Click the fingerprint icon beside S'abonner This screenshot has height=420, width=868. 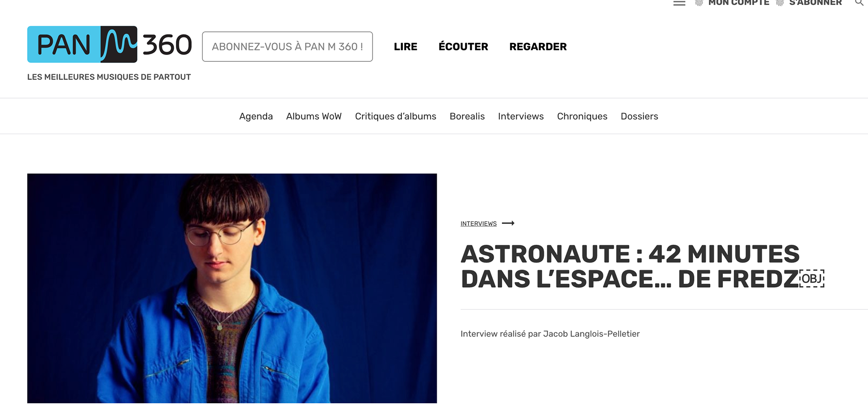(x=780, y=3)
